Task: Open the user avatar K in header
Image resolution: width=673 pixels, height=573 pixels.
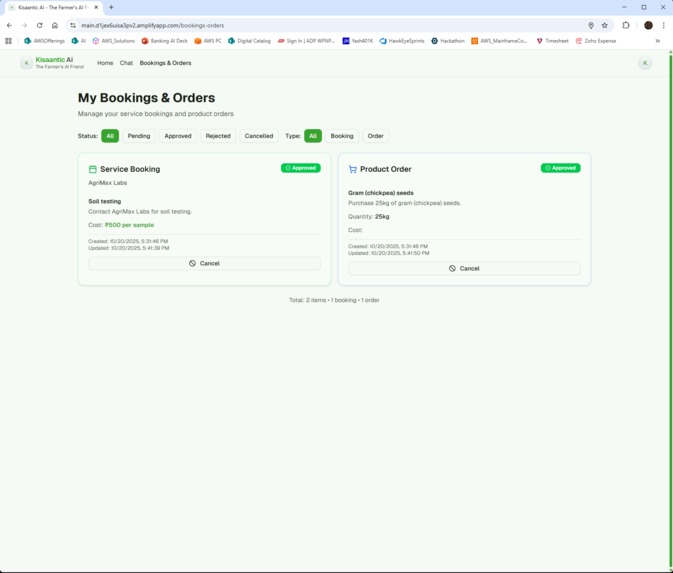Action: [645, 63]
